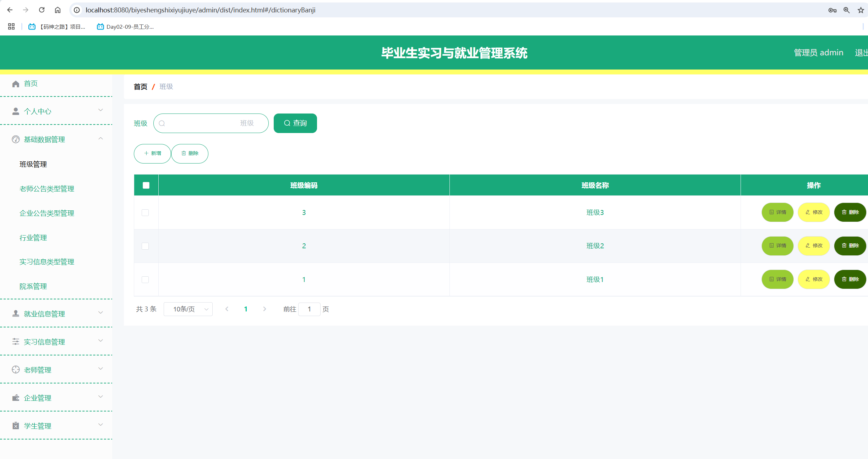The width and height of the screenshot is (868, 459).
Task: Click the browser forward arrow
Action: tap(26, 10)
